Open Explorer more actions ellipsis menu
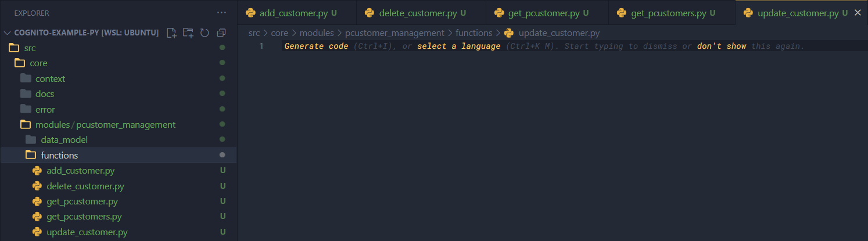The height and width of the screenshot is (241, 868). (x=221, y=13)
